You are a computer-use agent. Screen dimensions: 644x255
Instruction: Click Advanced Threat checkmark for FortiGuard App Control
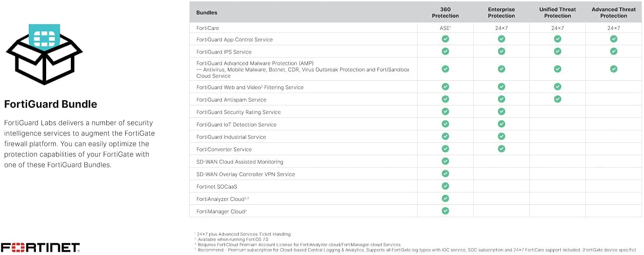(x=614, y=39)
